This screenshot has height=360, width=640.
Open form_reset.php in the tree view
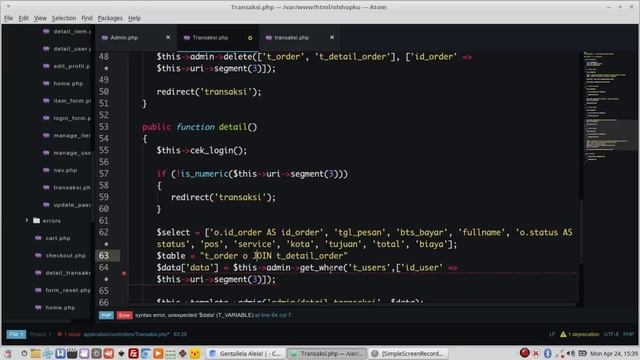[x=68, y=290]
